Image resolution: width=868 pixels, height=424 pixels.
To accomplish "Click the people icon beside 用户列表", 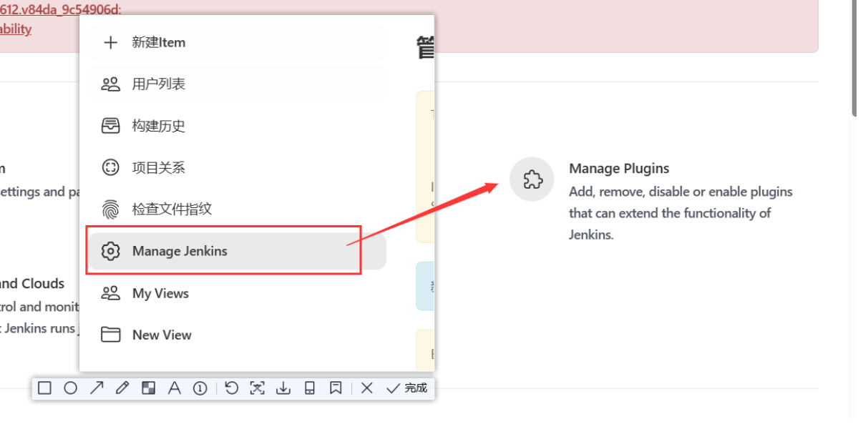I will click(110, 84).
